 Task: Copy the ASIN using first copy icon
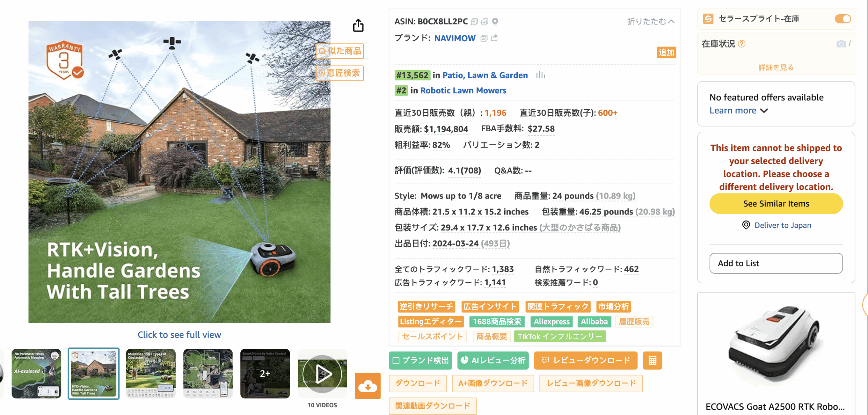click(474, 22)
